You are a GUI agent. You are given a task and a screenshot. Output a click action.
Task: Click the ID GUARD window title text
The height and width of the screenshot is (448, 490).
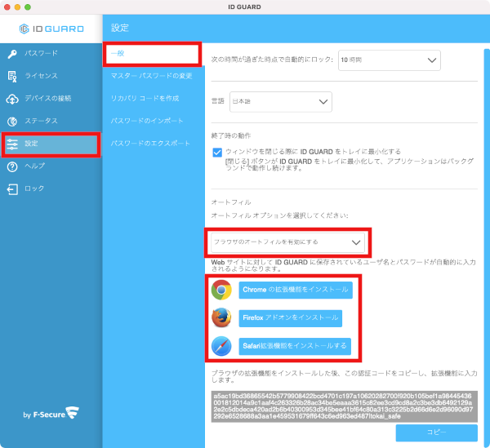click(244, 7)
